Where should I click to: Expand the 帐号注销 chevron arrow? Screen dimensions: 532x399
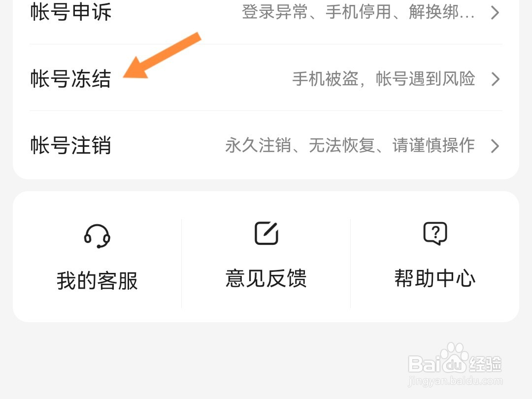point(495,146)
